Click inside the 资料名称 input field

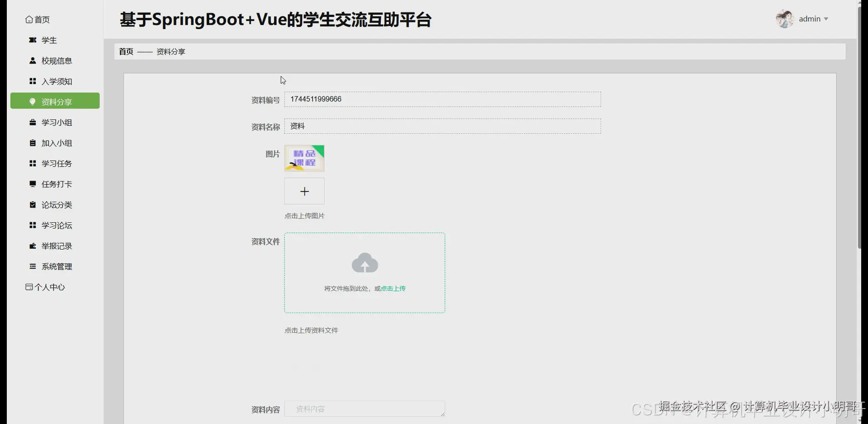click(x=442, y=126)
